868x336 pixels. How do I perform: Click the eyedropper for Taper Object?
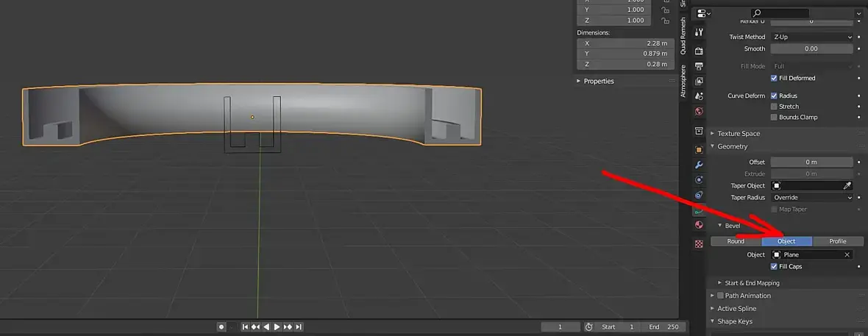tap(847, 185)
